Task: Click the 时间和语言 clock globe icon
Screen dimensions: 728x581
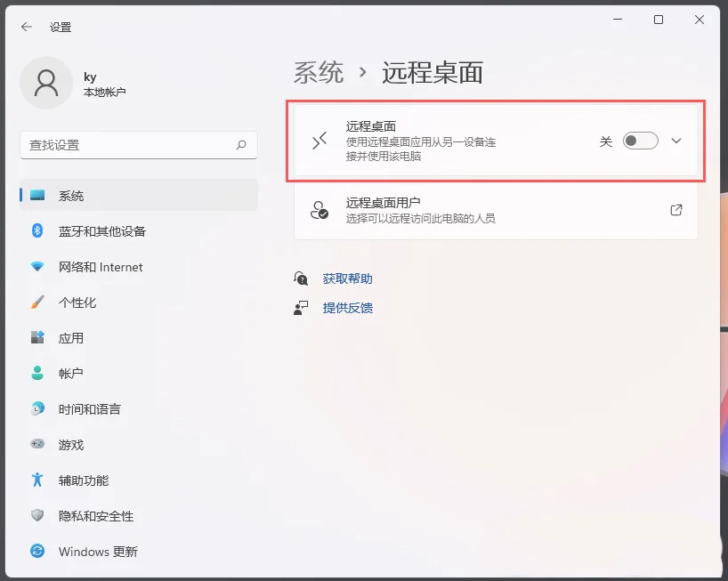Action: (x=37, y=408)
